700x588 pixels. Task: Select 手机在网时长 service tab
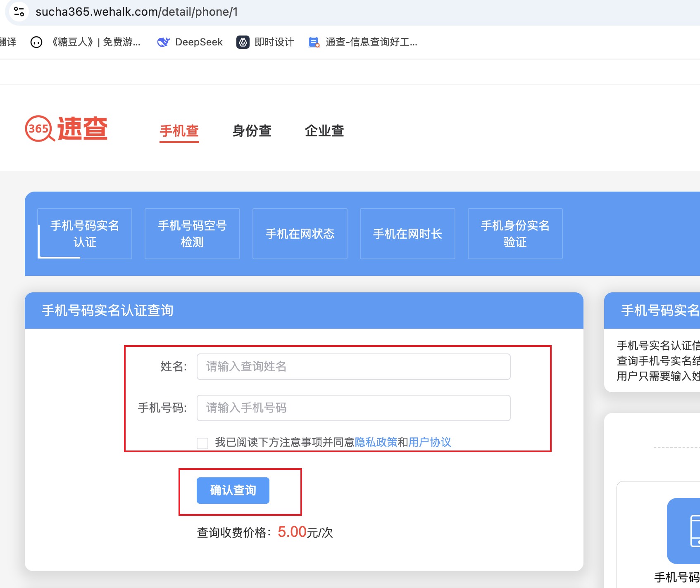tap(407, 234)
